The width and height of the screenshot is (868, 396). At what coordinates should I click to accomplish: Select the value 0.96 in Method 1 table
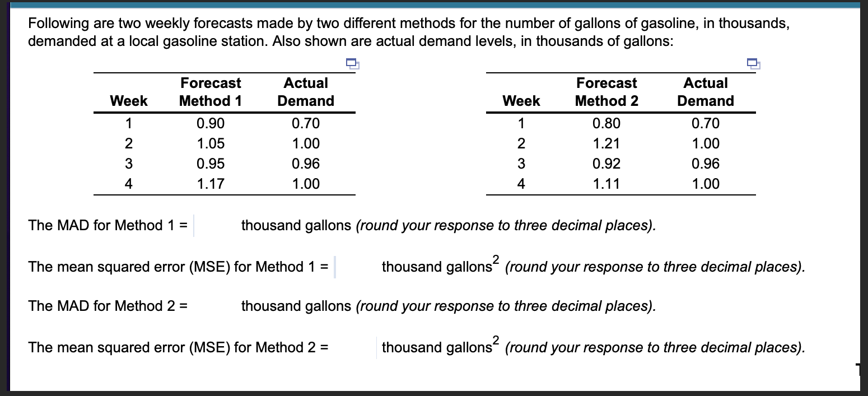click(305, 164)
